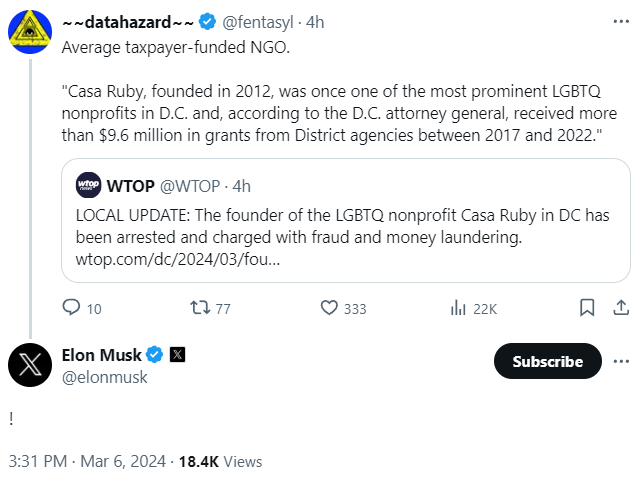Viewport: 640px width, 482px height.
Task: Click the WTOP news logo avatar
Action: pos(89,185)
